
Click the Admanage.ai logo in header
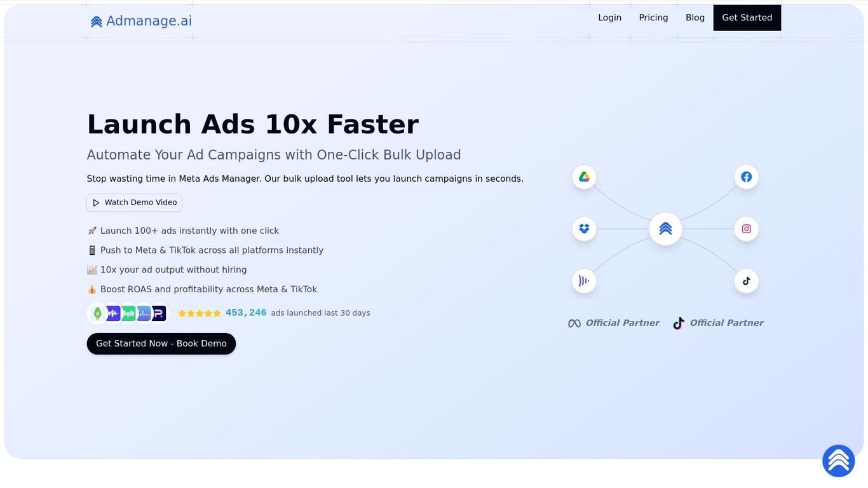(140, 21)
